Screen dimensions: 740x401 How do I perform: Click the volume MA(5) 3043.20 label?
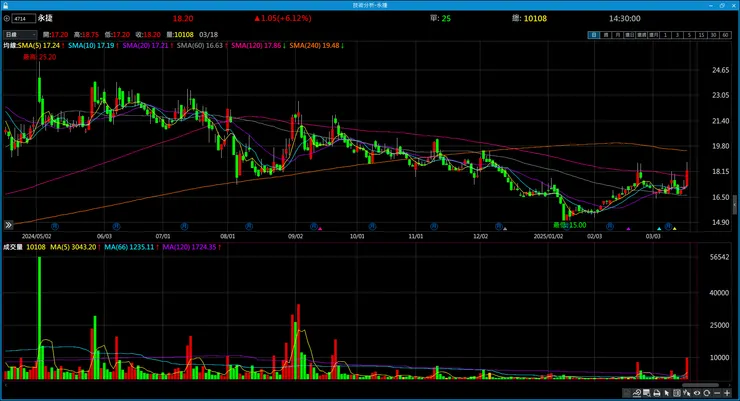tap(75, 247)
